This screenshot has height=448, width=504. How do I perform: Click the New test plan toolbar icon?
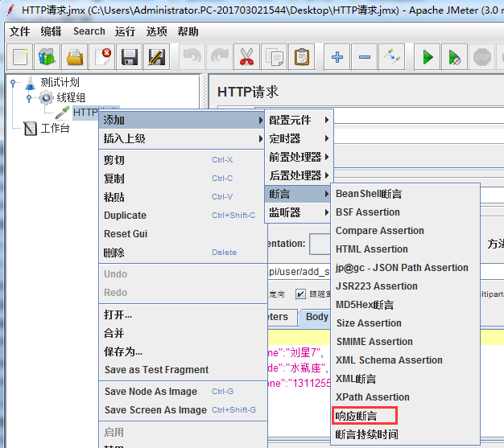coord(20,57)
